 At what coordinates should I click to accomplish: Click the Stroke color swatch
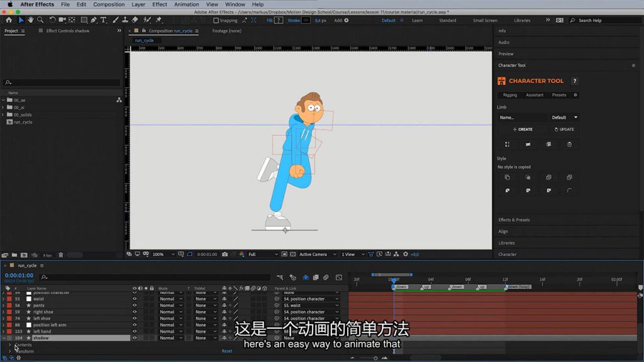tap(306, 21)
